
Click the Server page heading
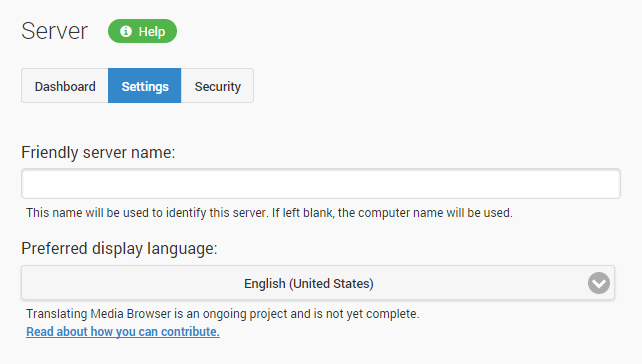pos(54,31)
